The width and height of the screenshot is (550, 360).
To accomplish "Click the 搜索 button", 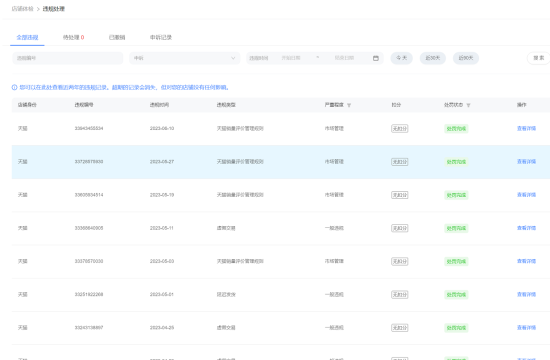I will tap(539, 58).
